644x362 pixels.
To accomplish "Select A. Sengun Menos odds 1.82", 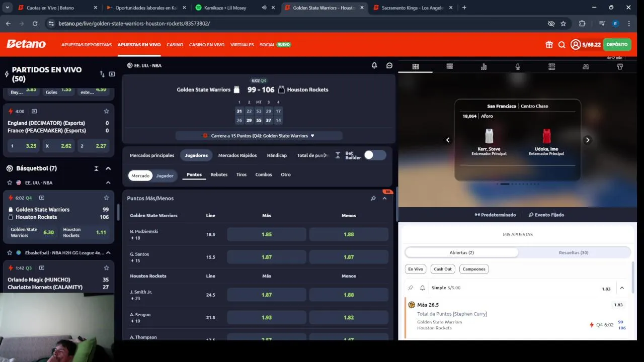I will pyautogui.click(x=349, y=317).
